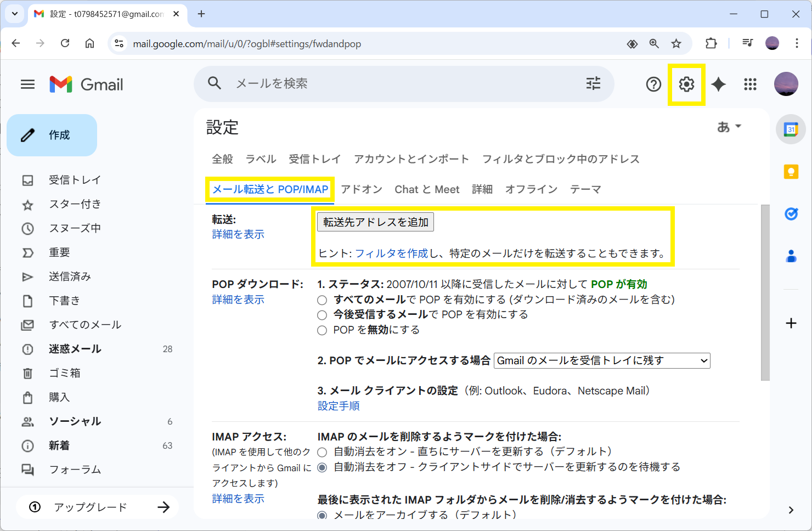
Task: Open the input language あ dropdown
Action: point(729,127)
